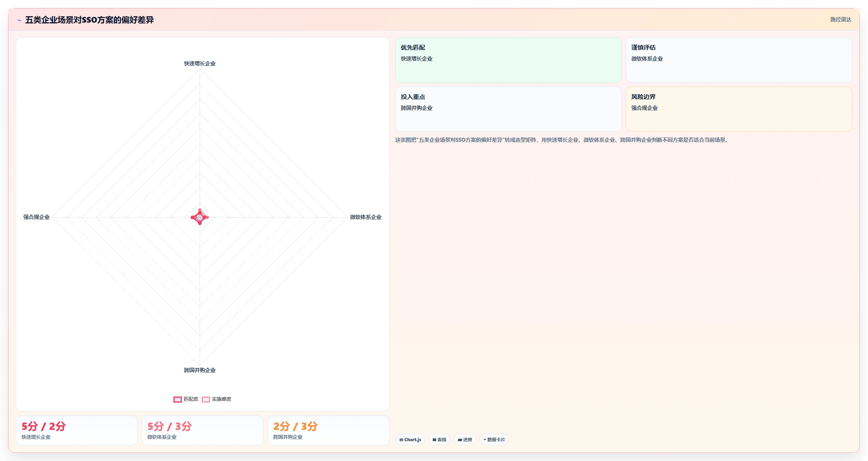
Task: Click the 路径雷达 label in header
Action: (841, 19)
